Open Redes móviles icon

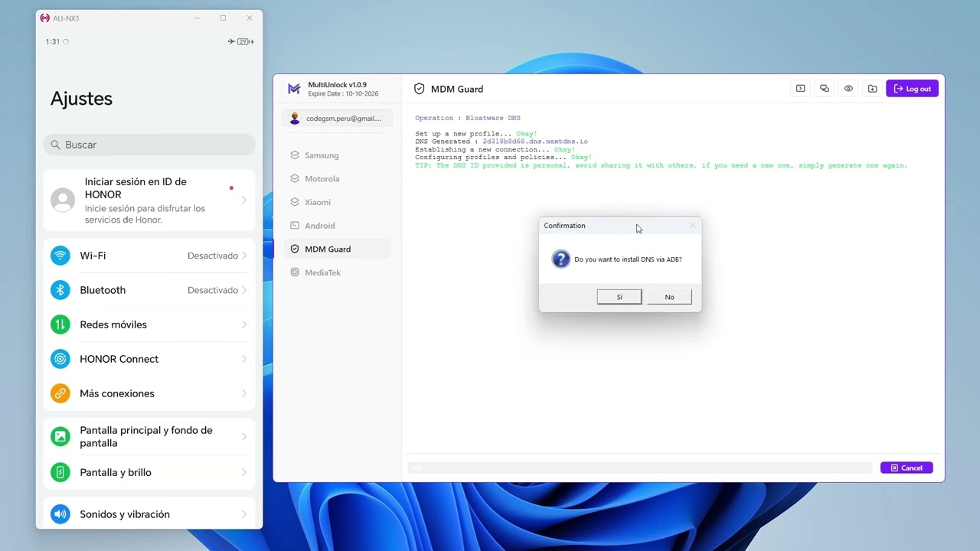click(60, 324)
